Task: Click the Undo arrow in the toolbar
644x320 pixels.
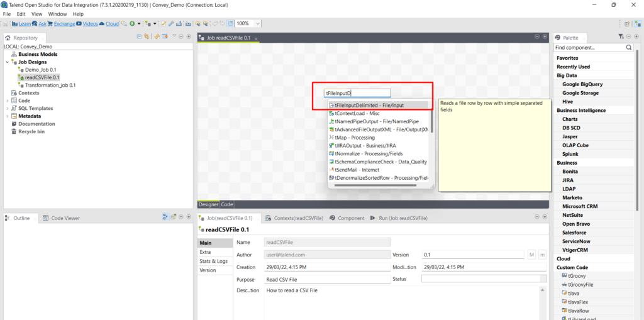Action: point(215,24)
